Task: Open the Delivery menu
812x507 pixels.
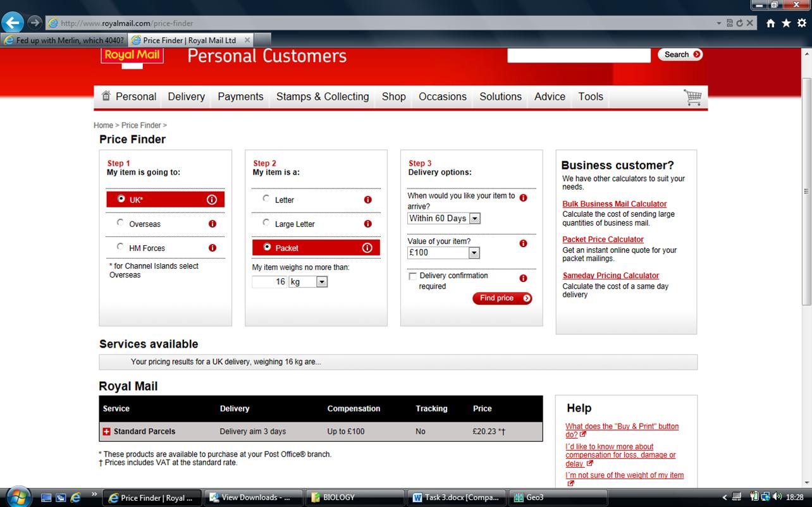Action: (x=187, y=97)
